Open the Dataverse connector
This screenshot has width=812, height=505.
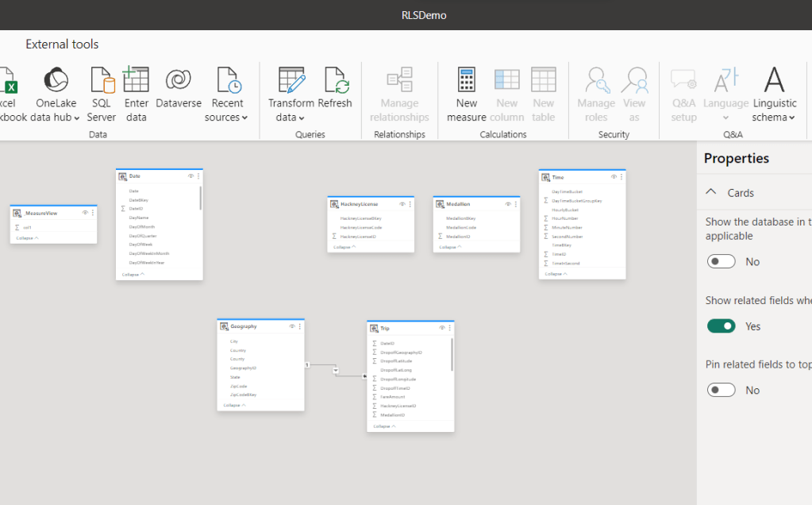pyautogui.click(x=179, y=94)
